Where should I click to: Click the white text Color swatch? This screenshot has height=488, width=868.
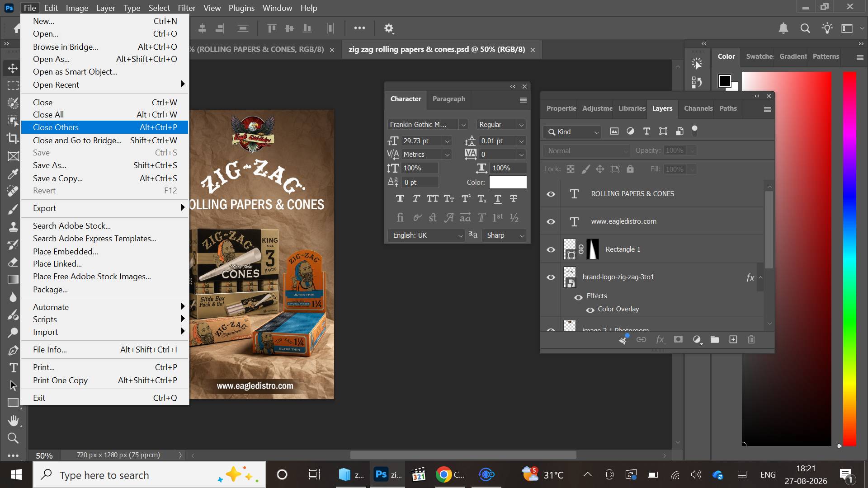click(x=508, y=182)
